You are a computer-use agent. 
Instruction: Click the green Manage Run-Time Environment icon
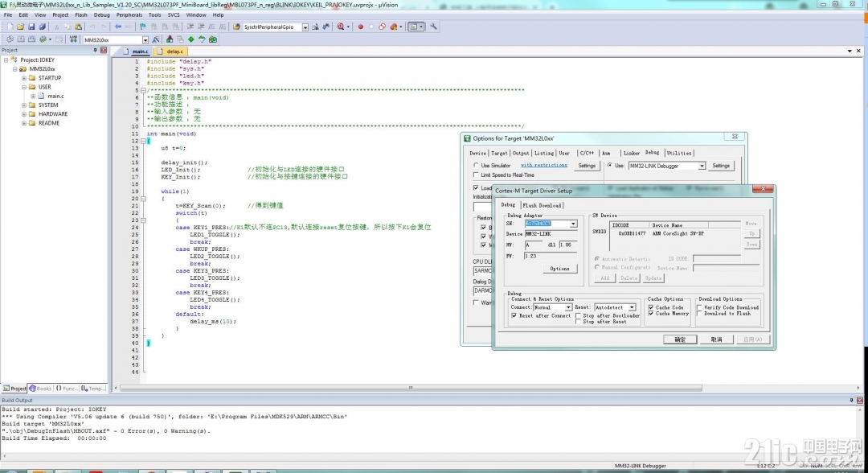pos(191,39)
